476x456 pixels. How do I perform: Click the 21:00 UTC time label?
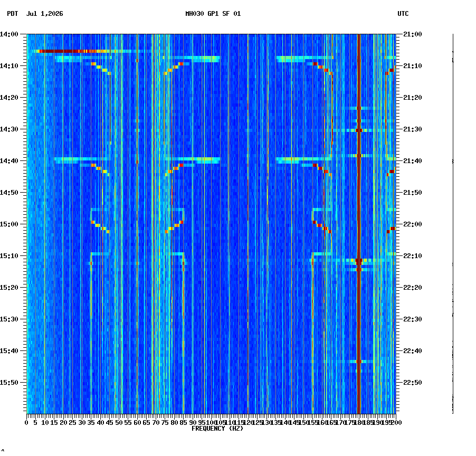(413, 34)
